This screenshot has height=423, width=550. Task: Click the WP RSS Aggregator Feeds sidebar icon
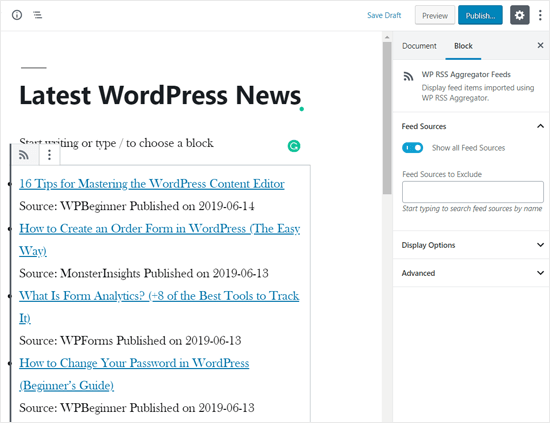point(408,76)
